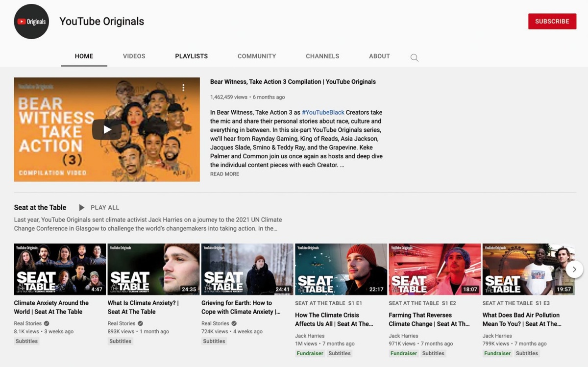Screen dimensions: 588x367
Task: Select the Community tab
Action: click(x=257, y=56)
